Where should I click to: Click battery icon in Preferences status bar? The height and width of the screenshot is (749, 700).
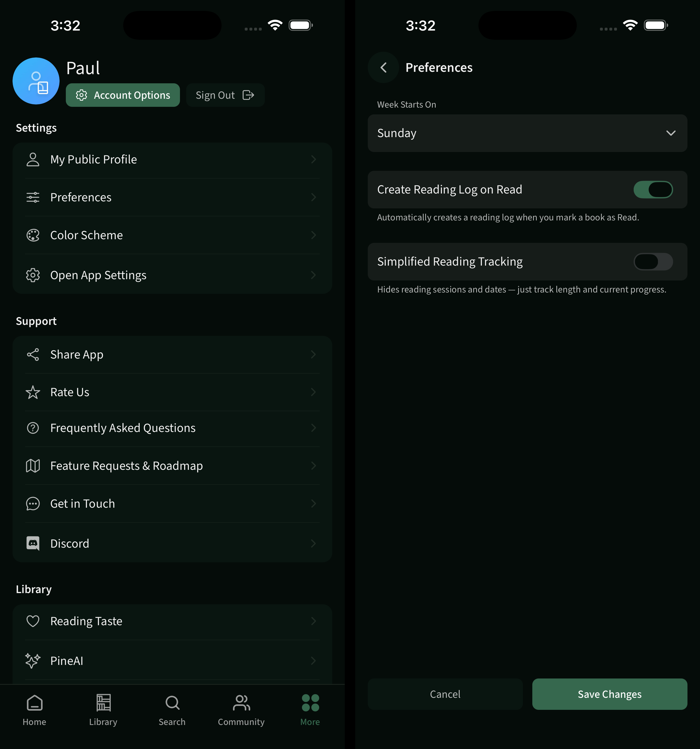pos(656,25)
